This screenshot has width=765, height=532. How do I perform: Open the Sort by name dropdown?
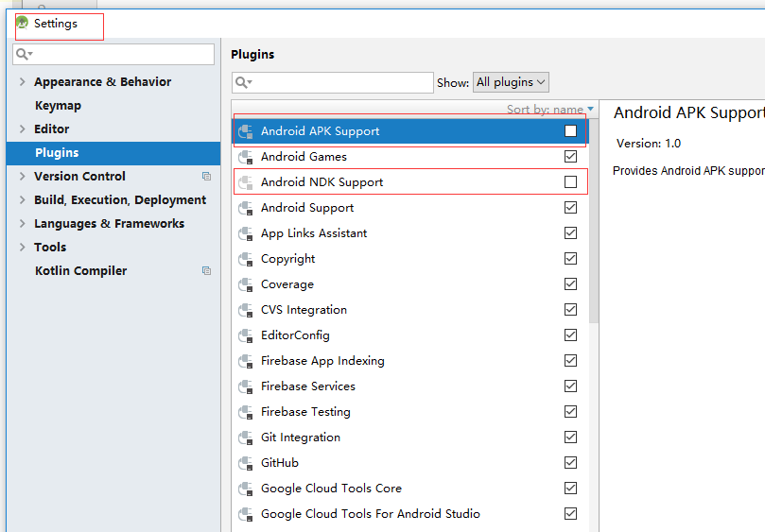[549, 110]
